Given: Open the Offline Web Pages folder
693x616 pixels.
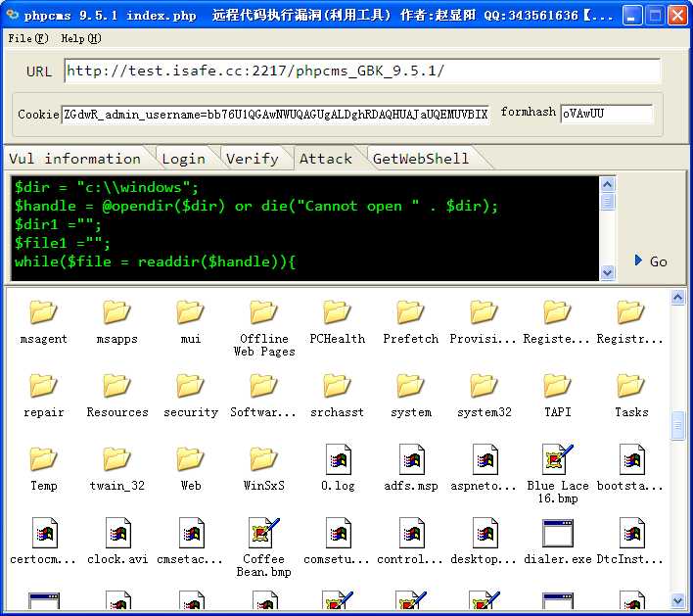Looking at the screenshot, I should [x=263, y=311].
